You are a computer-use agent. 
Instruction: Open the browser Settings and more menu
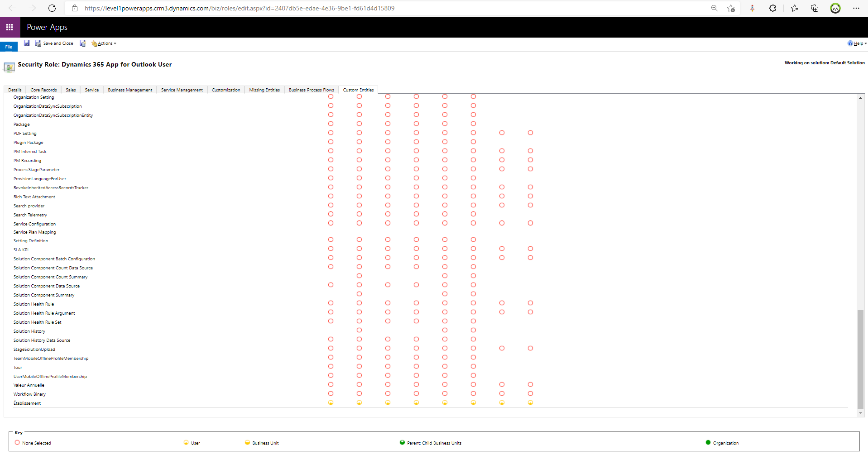pos(856,8)
